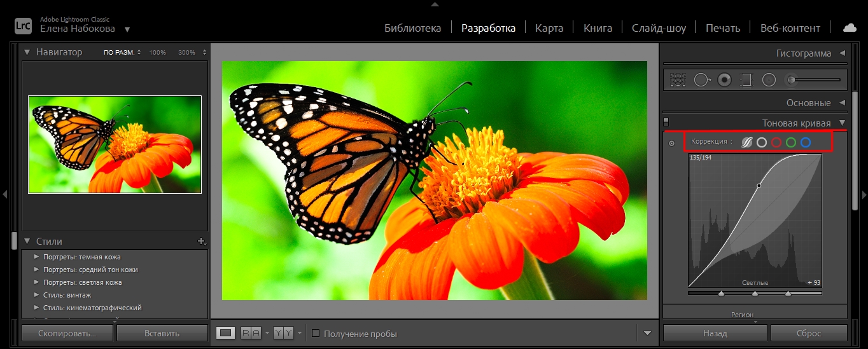This screenshot has height=349, width=868.
Task: Set navigator zoom to ПО РАЗМ.
Action: tap(119, 52)
